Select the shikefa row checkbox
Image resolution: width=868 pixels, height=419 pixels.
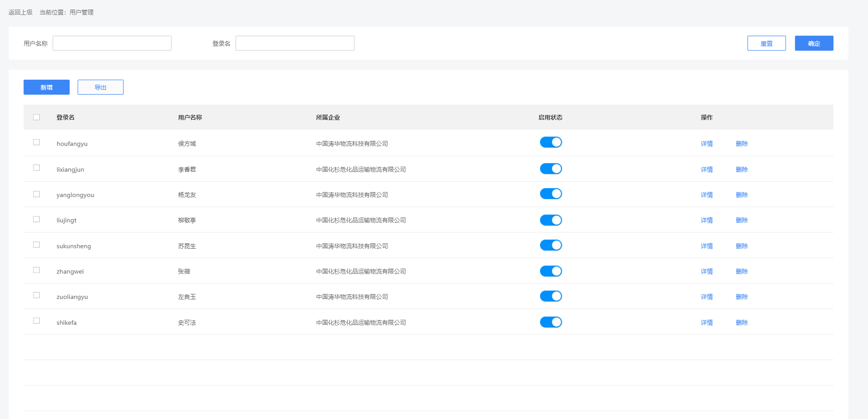tap(37, 321)
